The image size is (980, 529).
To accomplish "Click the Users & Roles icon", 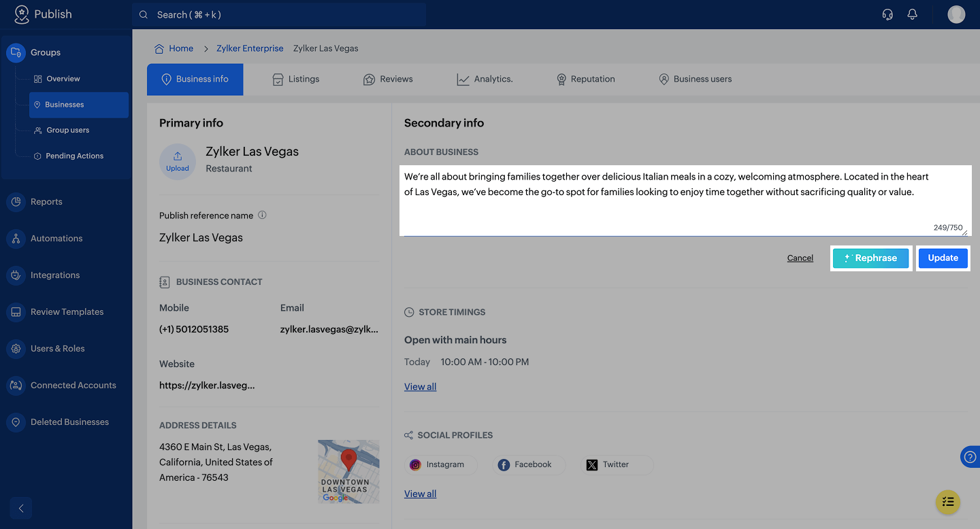I will (x=16, y=349).
